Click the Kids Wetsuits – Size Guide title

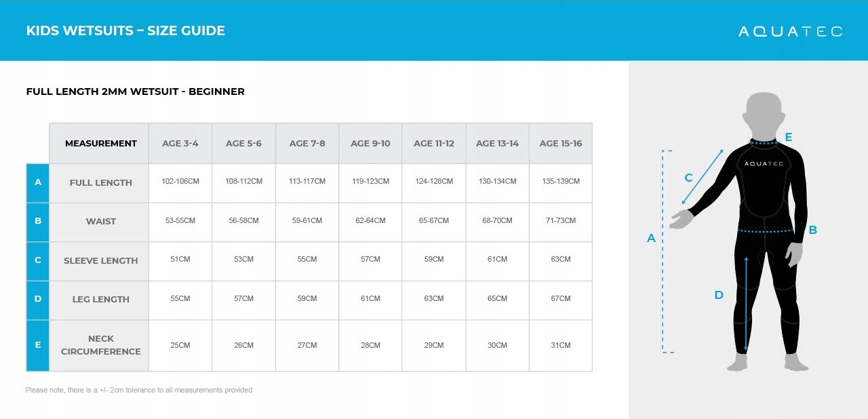pos(125,31)
